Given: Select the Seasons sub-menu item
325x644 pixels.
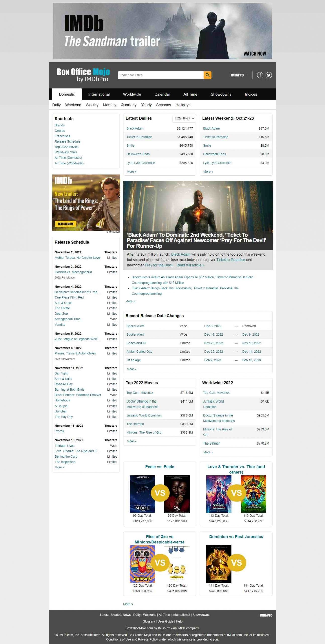Looking at the screenshot, I should [x=163, y=105].
